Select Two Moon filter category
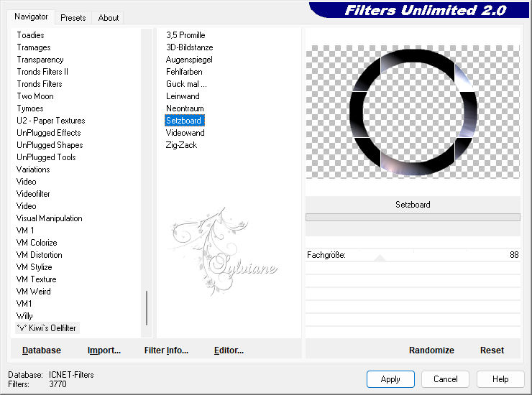This screenshot has width=532, height=395. point(35,96)
